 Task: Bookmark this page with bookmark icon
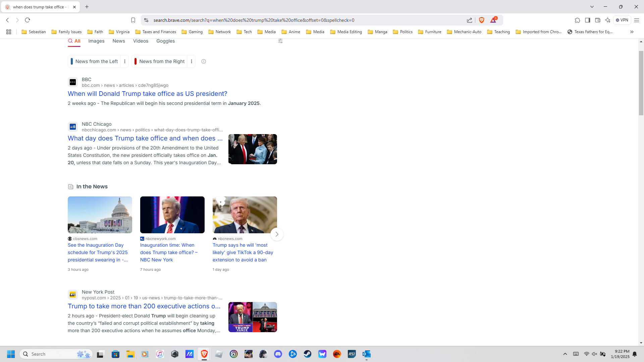[133, 20]
